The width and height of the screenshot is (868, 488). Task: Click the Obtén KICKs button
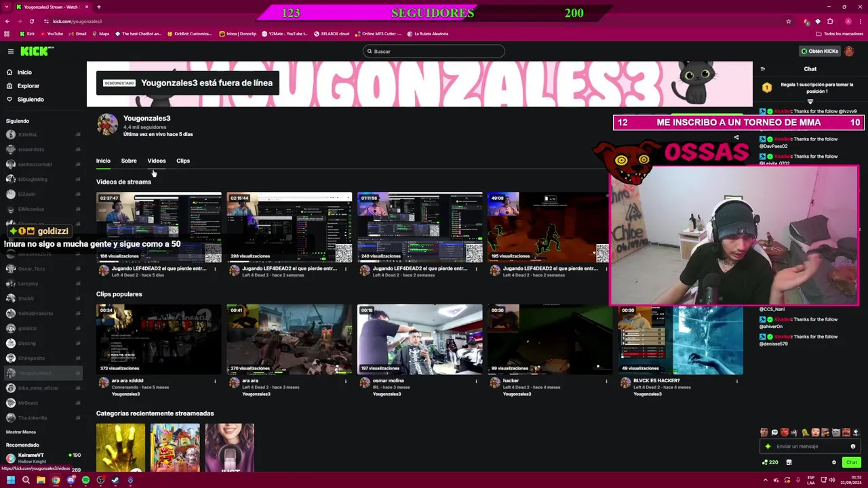[x=820, y=52]
